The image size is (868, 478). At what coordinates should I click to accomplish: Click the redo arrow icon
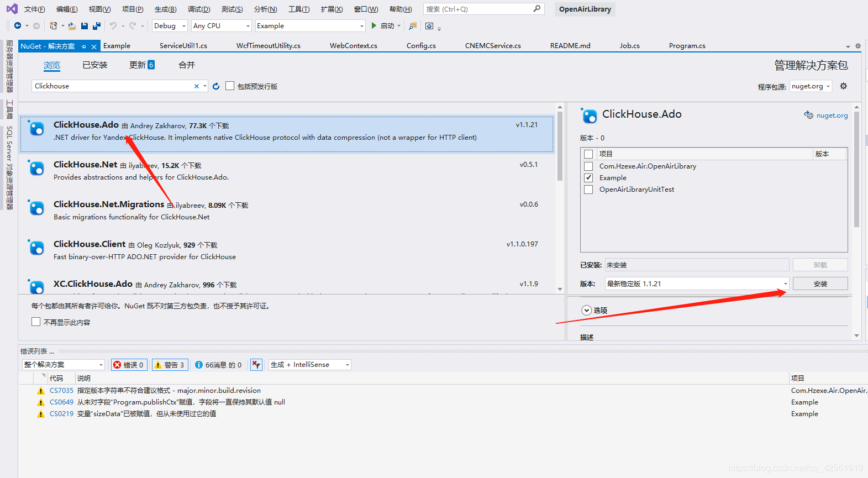pyautogui.click(x=133, y=26)
